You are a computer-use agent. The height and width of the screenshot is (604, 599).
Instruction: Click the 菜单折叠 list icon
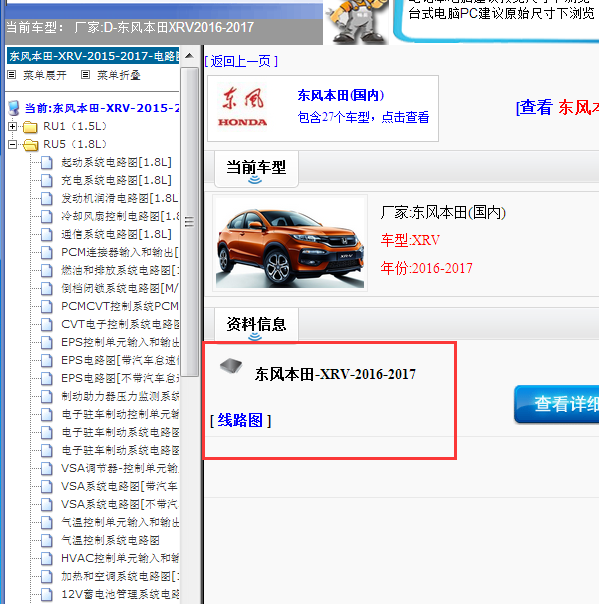pyautogui.click(x=86, y=75)
